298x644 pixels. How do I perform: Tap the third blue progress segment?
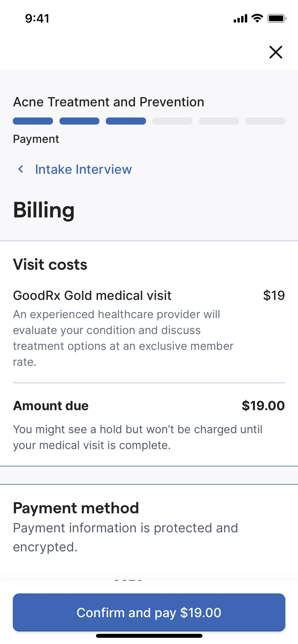[126, 121]
